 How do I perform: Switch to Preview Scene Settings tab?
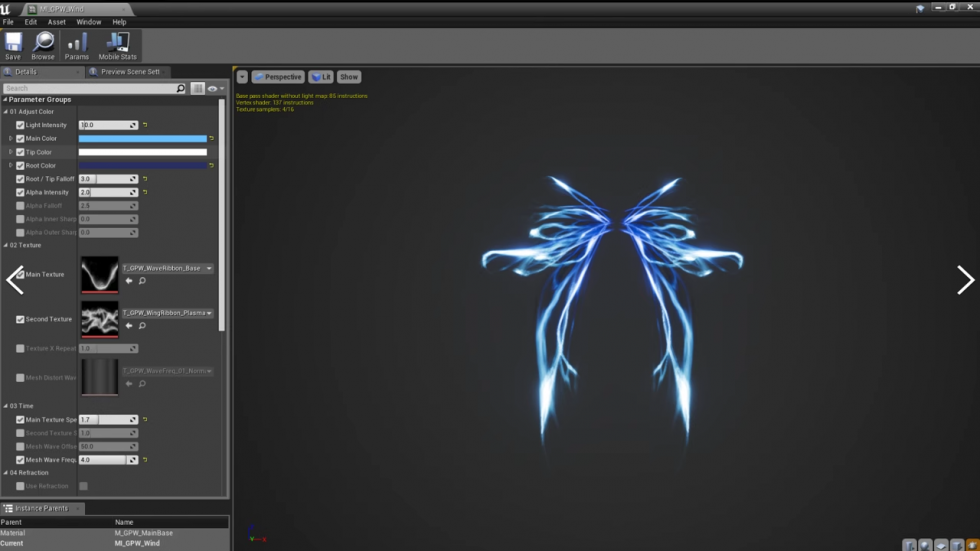(127, 72)
